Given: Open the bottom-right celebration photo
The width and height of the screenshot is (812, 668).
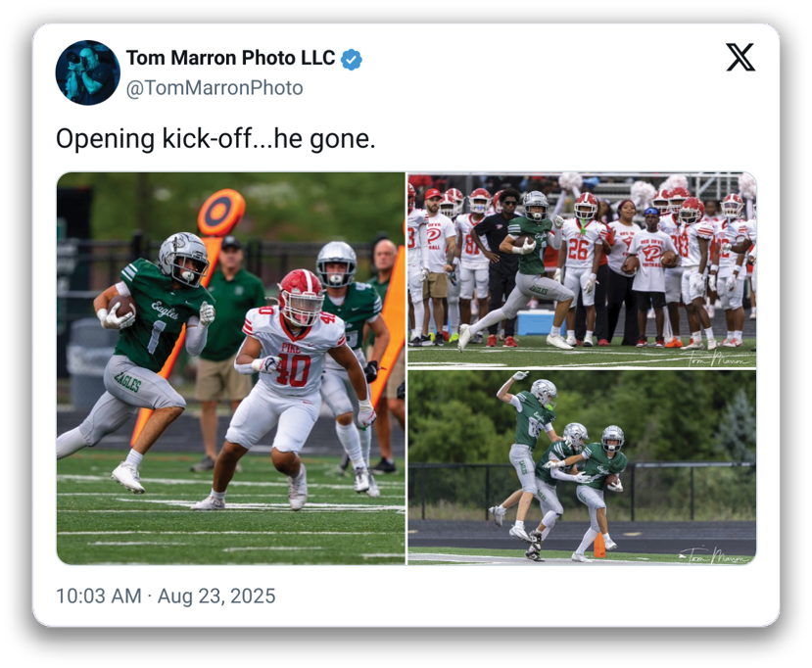Looking at the screenshot, I should [582, 467].
